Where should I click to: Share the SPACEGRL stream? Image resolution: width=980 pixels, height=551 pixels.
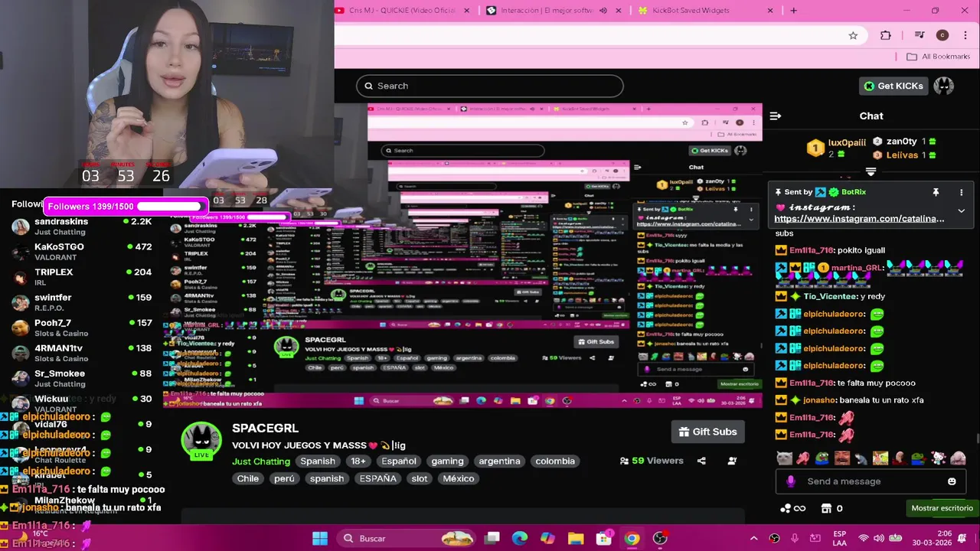coord(701,461)
